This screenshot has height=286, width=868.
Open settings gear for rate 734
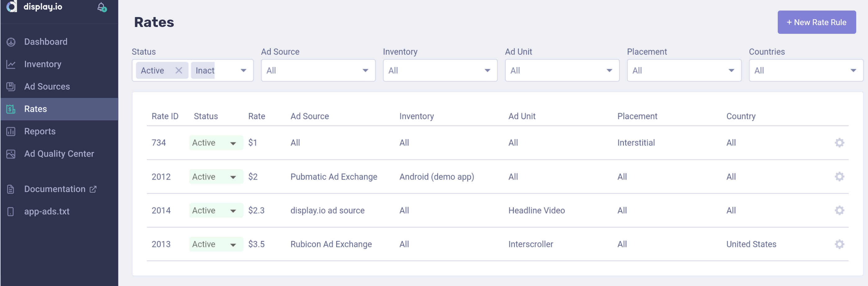pyautogui.click(x=839, y=143)
